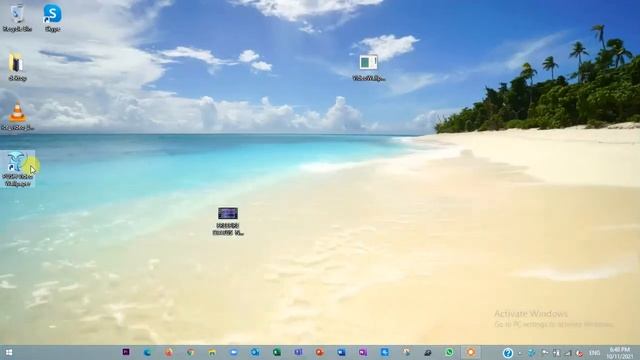Select the green-and-white file icon below the clouds
The width and height of the screenshot is (640, 360).
point(369,67)
